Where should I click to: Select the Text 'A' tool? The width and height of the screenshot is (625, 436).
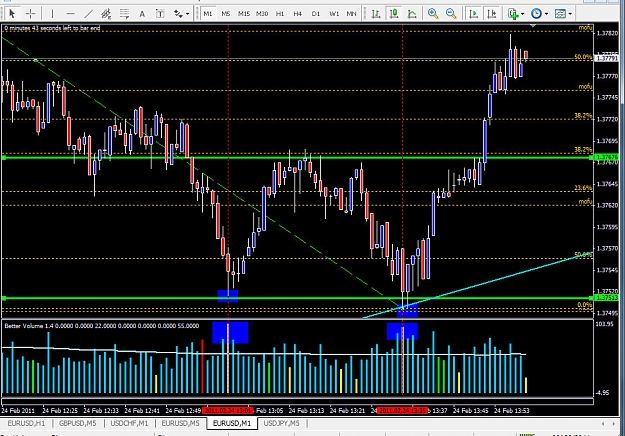click(142, 14)
